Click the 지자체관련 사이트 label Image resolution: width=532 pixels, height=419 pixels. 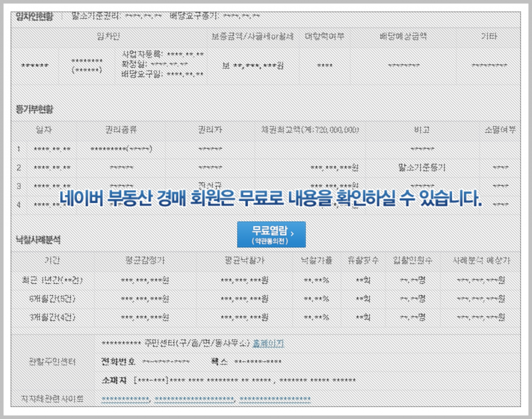52,399
